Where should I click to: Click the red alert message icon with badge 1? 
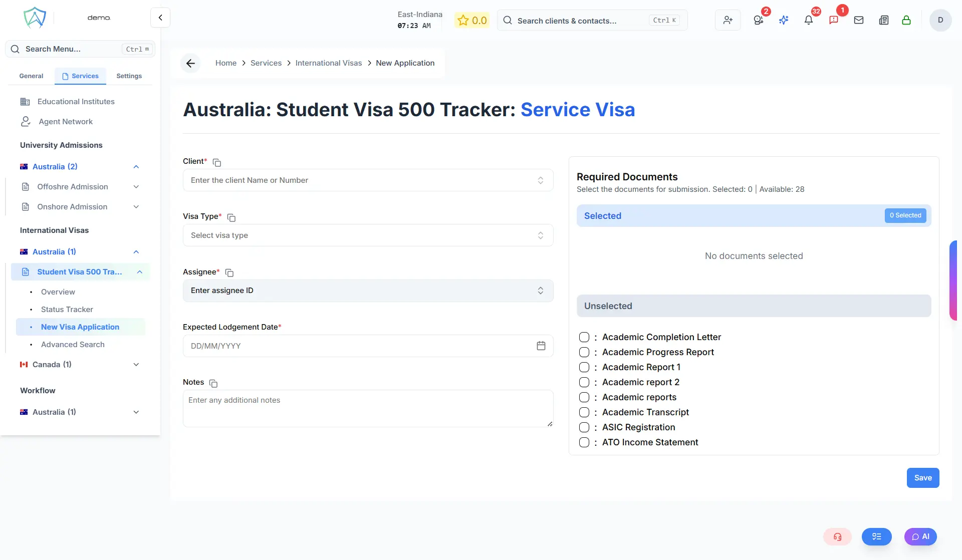(x=834, y=20)
